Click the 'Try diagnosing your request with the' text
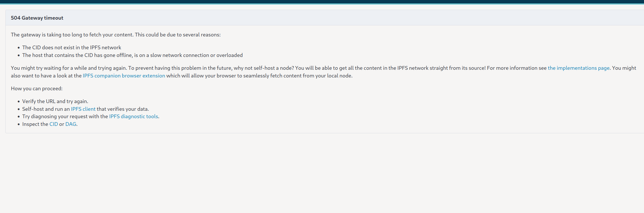 pos(65,116)
